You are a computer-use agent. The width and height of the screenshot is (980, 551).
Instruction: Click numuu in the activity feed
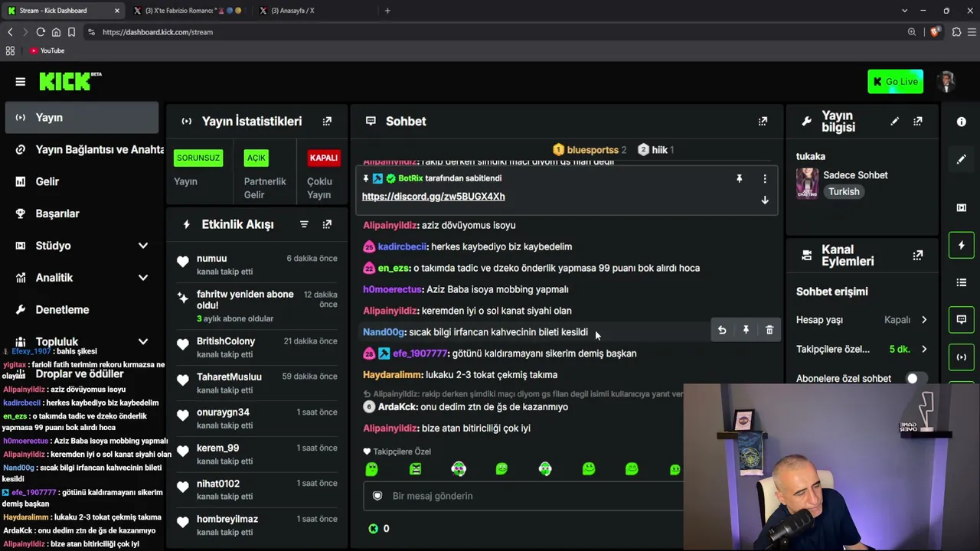211,259
